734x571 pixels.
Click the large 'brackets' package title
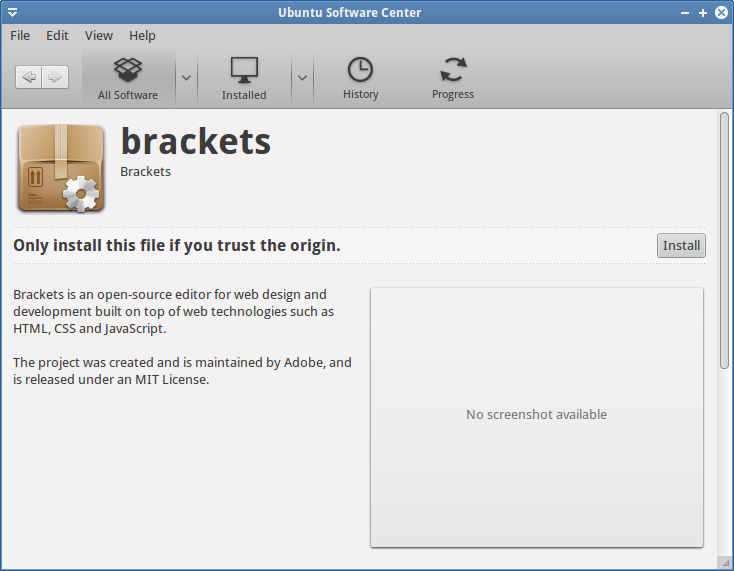click(x=196, y=141)
